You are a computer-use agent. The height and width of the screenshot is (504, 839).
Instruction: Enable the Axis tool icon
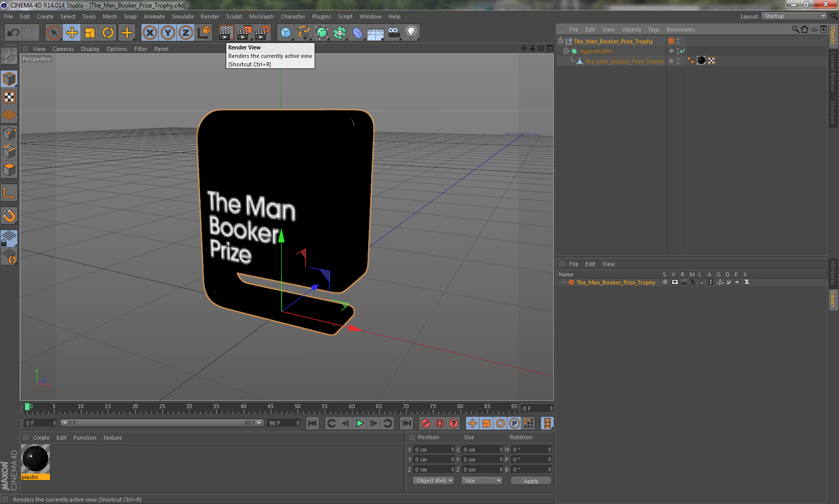coord(9,193)
